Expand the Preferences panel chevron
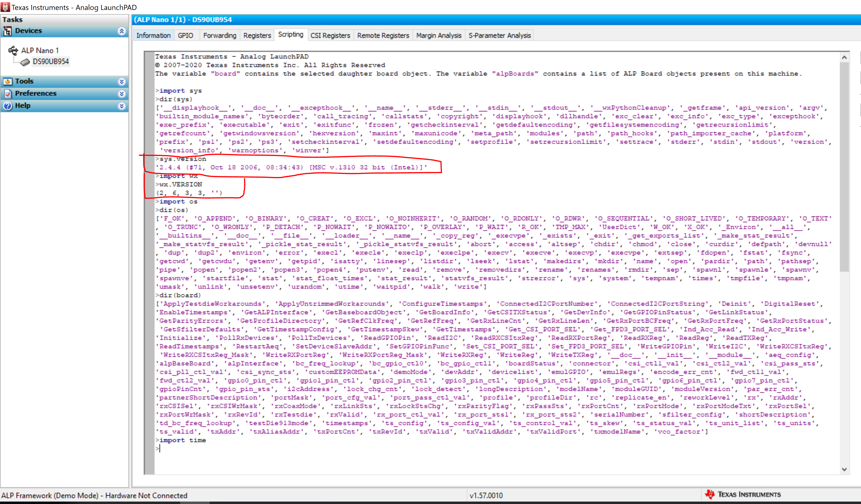 coord(121,94)
